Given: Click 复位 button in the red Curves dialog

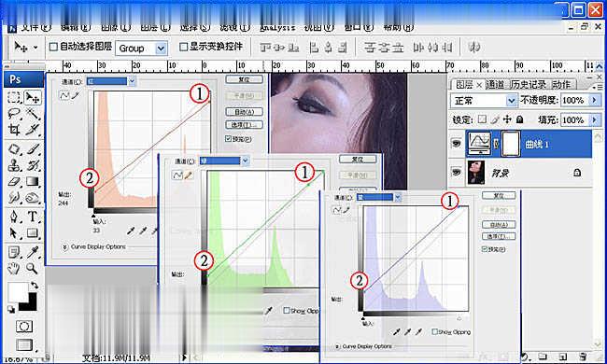Looking at the screenshot, I should tap(245, 79).
